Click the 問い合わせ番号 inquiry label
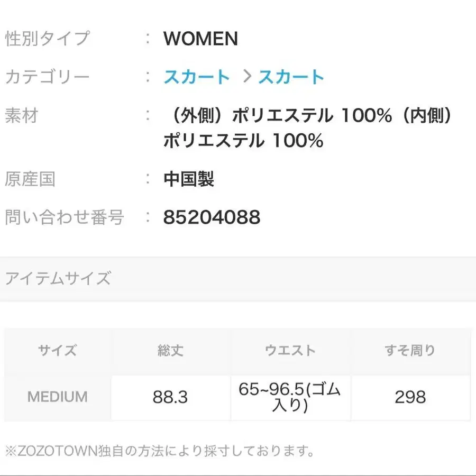This screenshot has width=476, height=476. tap(65, 217)
